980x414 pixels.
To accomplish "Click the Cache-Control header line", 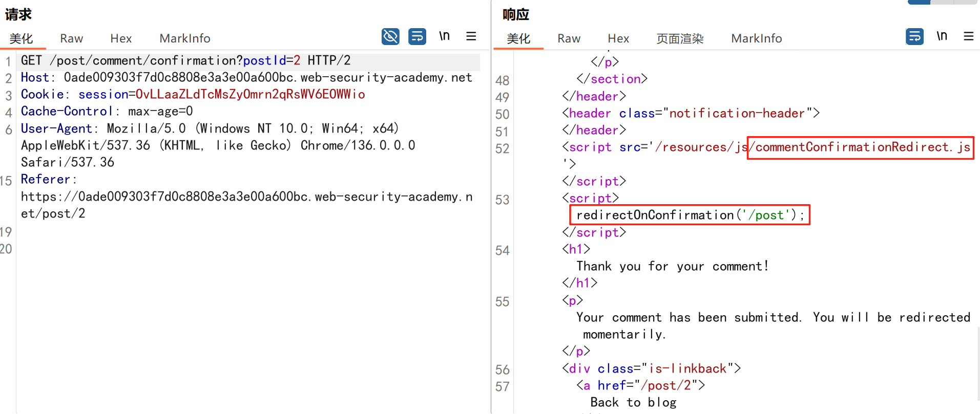I will 107,111.
